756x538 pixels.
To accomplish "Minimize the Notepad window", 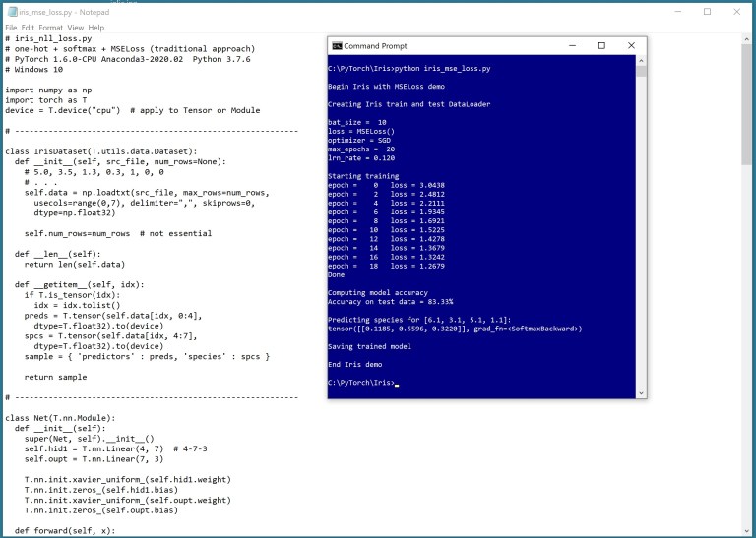I will [678, 12].
